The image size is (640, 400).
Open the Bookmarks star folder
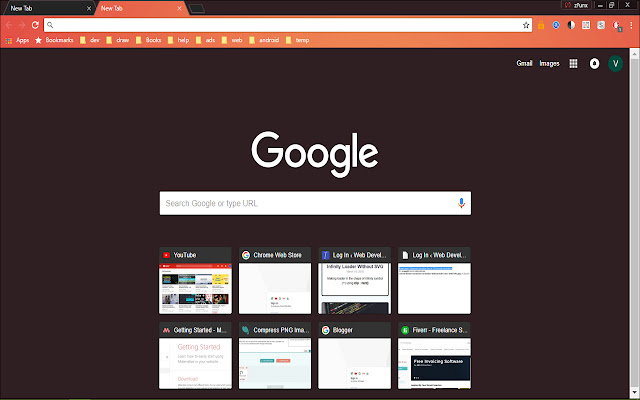pyautogui.click(x=54, y=40)
